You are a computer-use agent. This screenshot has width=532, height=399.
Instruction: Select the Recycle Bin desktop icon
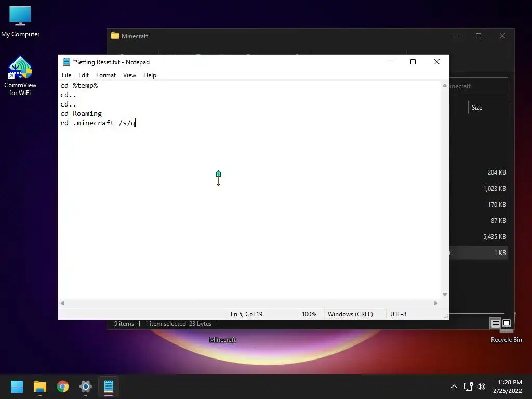(506, 340)
